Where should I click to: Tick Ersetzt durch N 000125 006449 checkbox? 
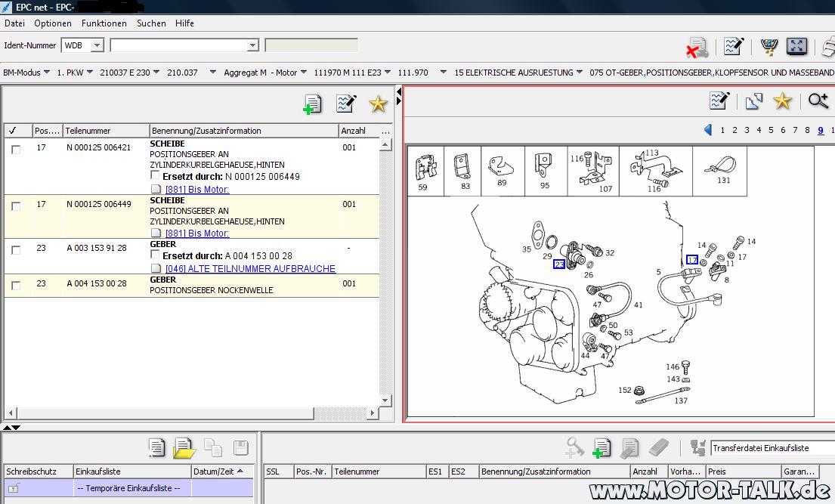155,175
